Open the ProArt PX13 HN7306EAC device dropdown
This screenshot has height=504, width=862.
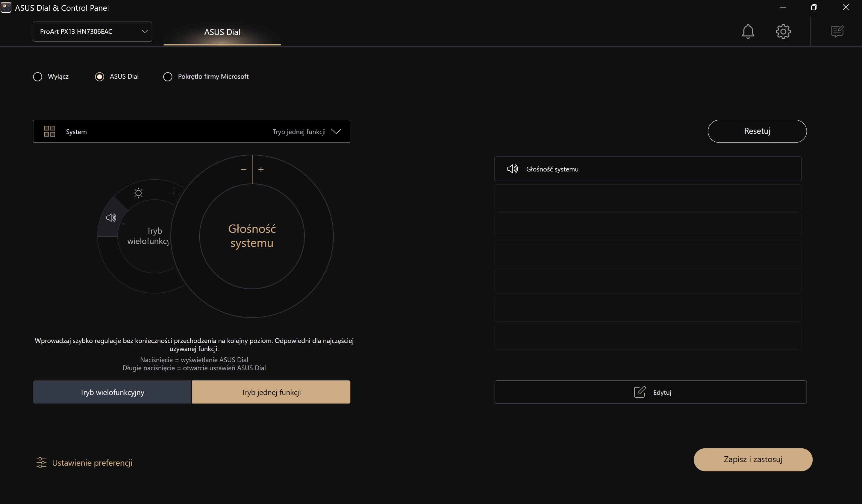pos(92,31)
